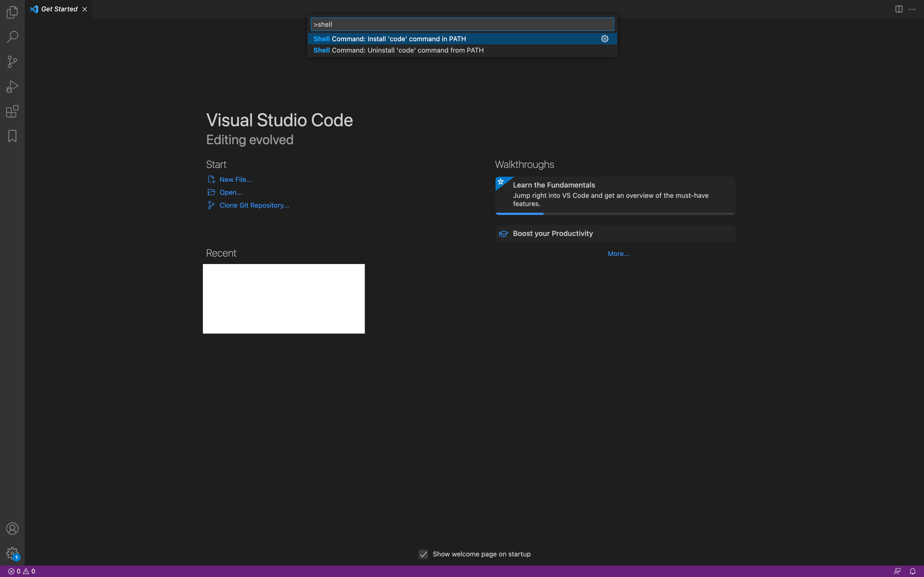924x577 pixels.
Task: Click the New File... link
Action: [x=236, y=179]
